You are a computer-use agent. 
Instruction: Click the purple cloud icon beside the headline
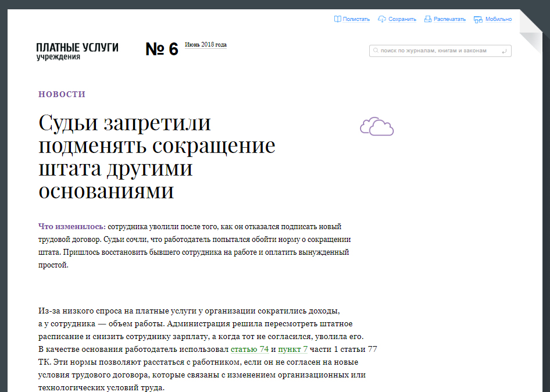[x=377, y=126]
